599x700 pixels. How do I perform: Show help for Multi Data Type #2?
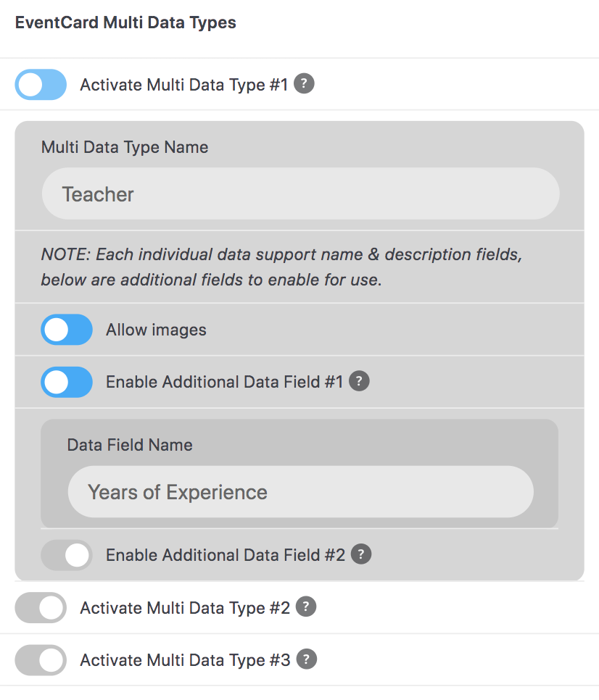(306, 607)
